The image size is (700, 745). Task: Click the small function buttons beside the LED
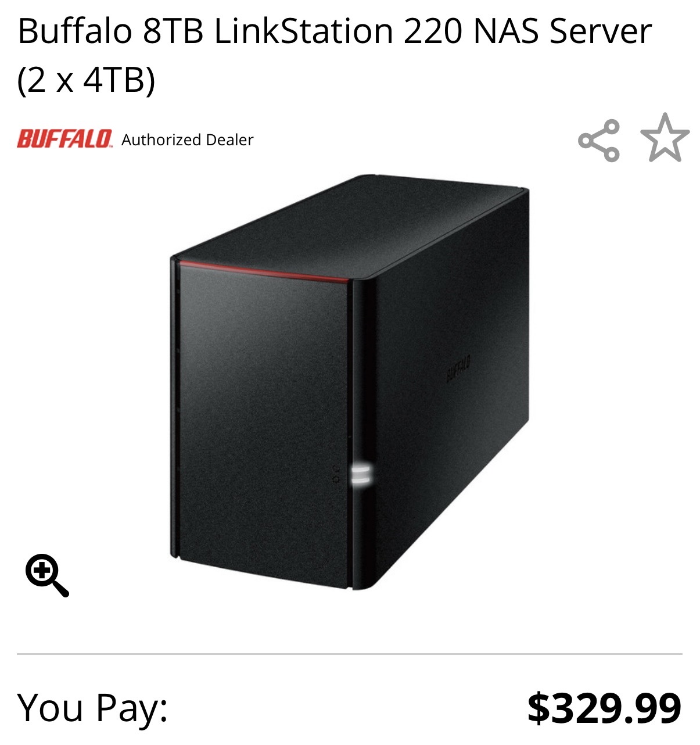pos(337,473)
